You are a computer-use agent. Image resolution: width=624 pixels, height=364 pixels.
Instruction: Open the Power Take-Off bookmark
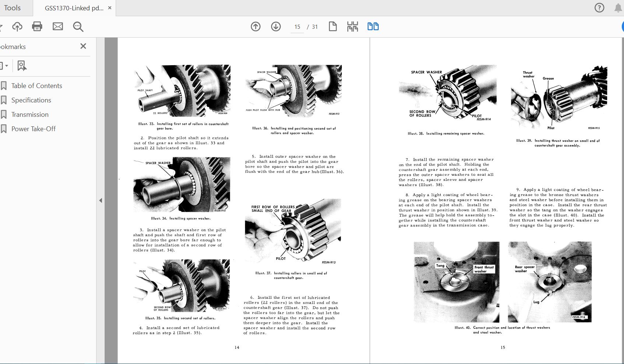(33, 129)
